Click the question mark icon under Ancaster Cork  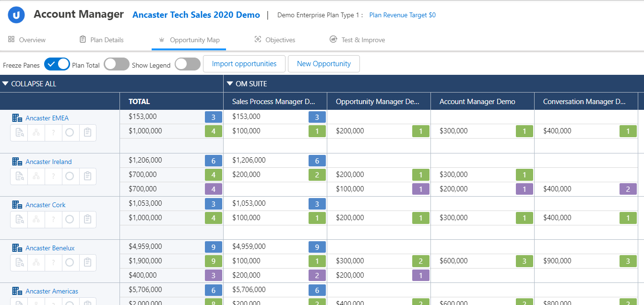(53, 220)
